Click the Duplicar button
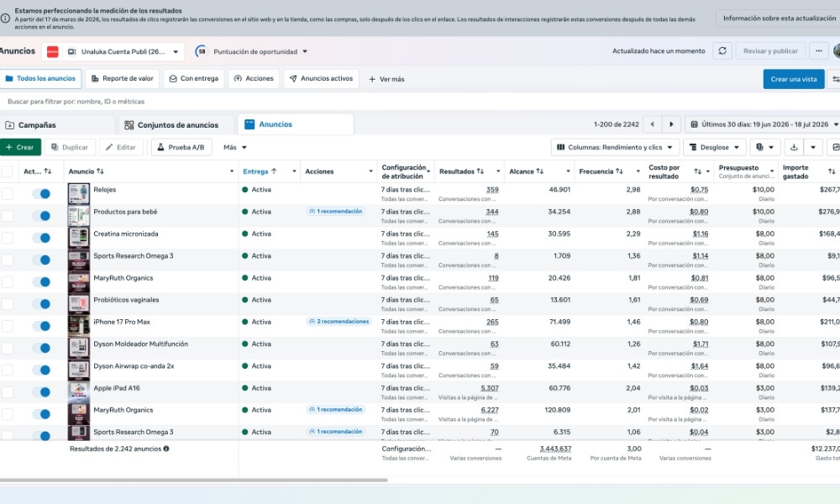This screenshot has width=840, height=504. pos(70,147)
